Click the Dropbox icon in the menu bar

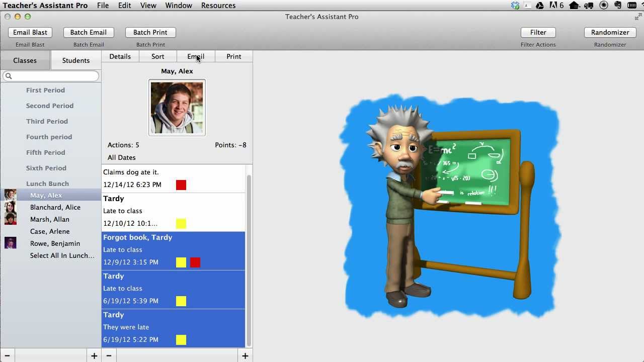pos(515,6)
